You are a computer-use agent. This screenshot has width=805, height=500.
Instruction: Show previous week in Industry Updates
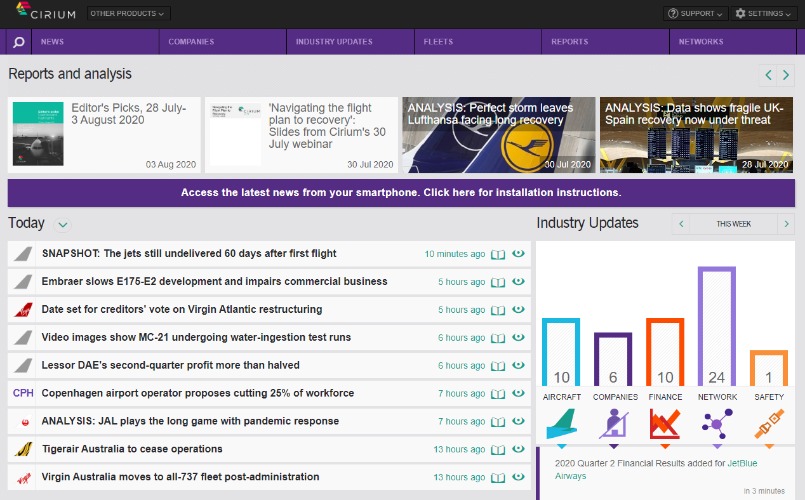pyautogui.click(x=681, y=224)
